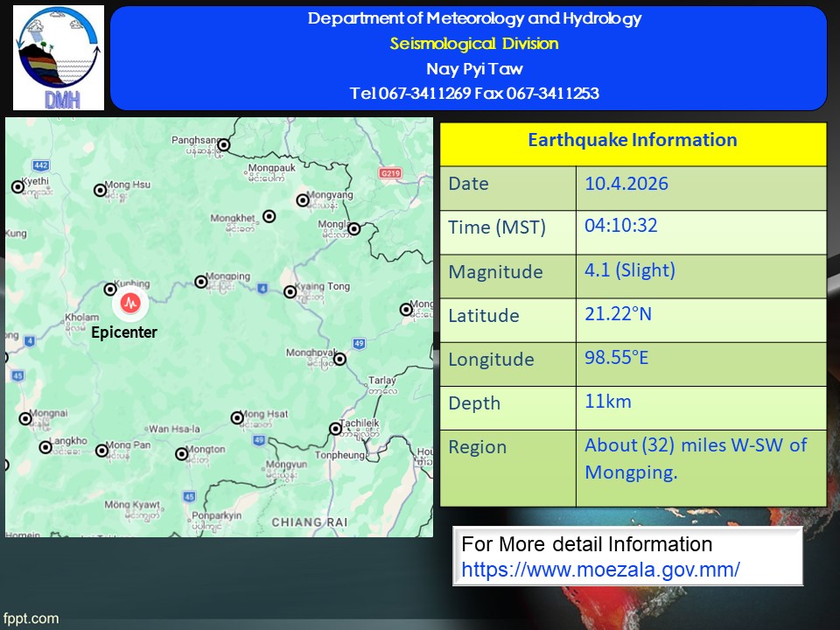Click the Chiang Rai label on map

310,522
